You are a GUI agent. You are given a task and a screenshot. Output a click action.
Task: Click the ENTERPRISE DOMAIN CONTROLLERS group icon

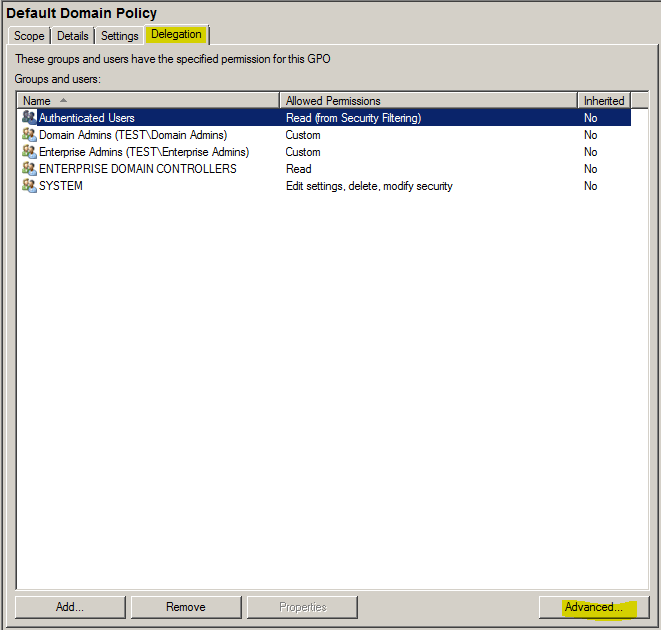(x=29, y=169)
